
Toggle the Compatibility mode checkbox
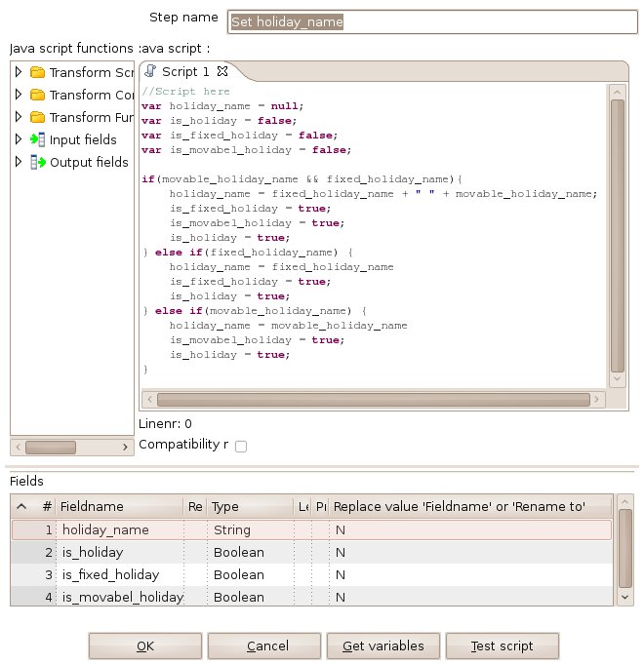point(241,447)
